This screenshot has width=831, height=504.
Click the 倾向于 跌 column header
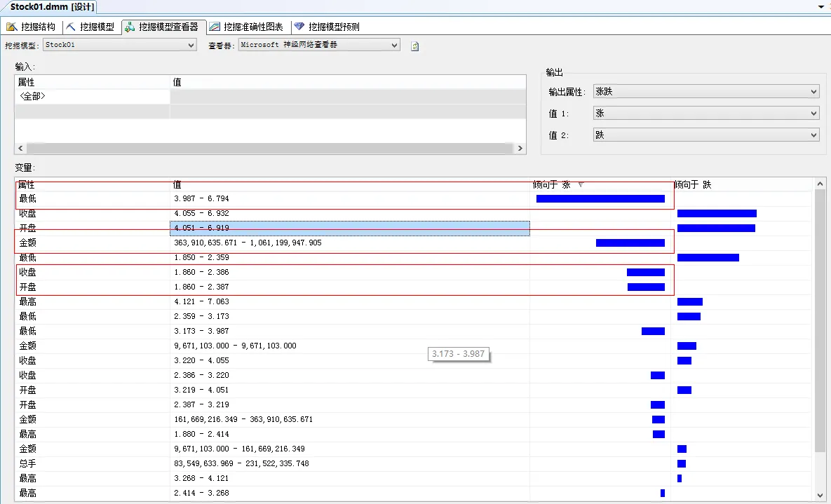coord(693,185)
